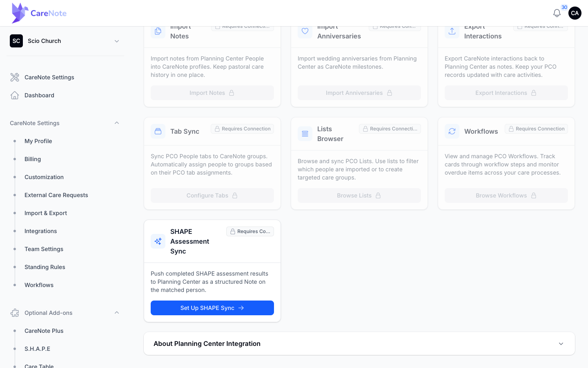Click the CareNote logo
588x368 pixels.
click(39, 13)
